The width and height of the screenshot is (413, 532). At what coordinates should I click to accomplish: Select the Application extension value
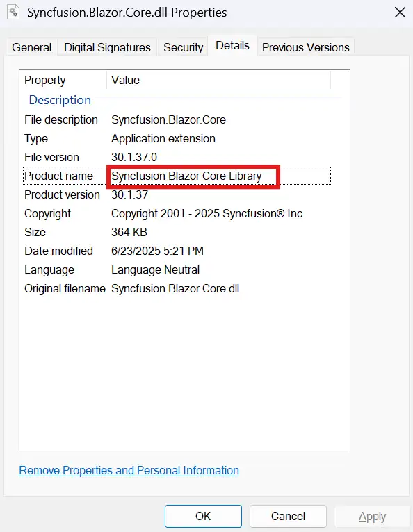pos(163,138)
